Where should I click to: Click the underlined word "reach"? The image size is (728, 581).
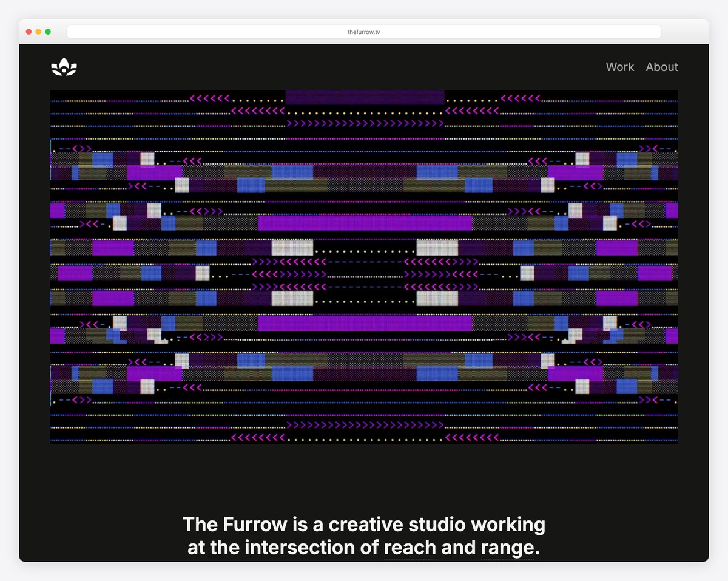410,548
